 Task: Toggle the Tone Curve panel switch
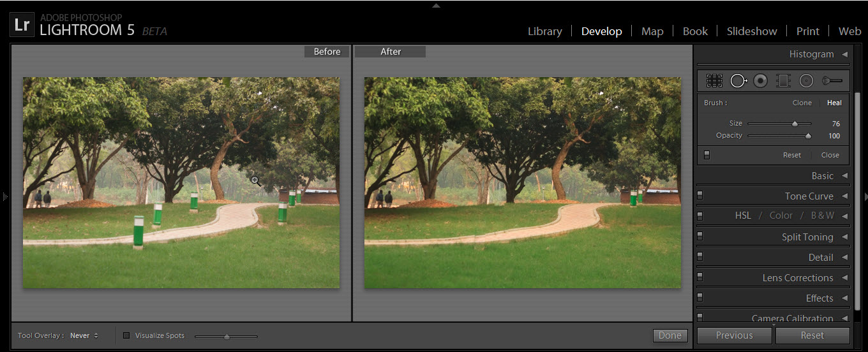[700, 196]
